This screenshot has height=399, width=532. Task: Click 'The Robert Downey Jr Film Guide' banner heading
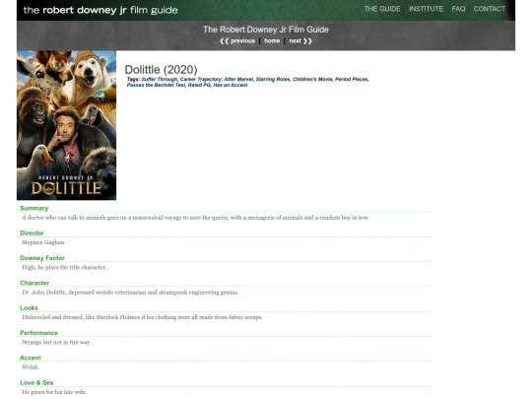[266, 30]
